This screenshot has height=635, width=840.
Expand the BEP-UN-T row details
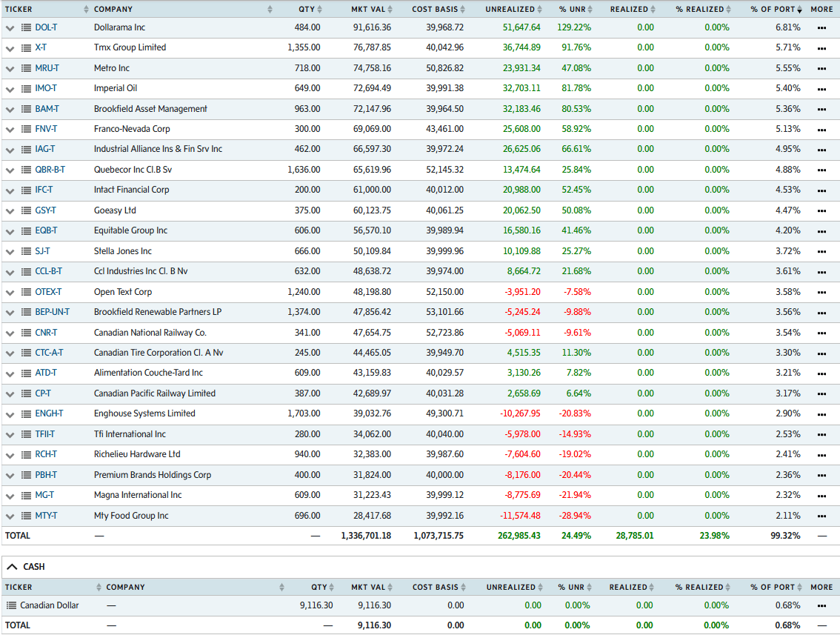[x=10, y=313]
